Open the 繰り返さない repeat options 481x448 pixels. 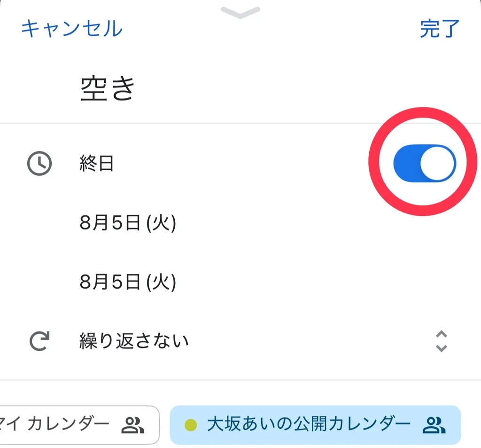click(134, 341)
